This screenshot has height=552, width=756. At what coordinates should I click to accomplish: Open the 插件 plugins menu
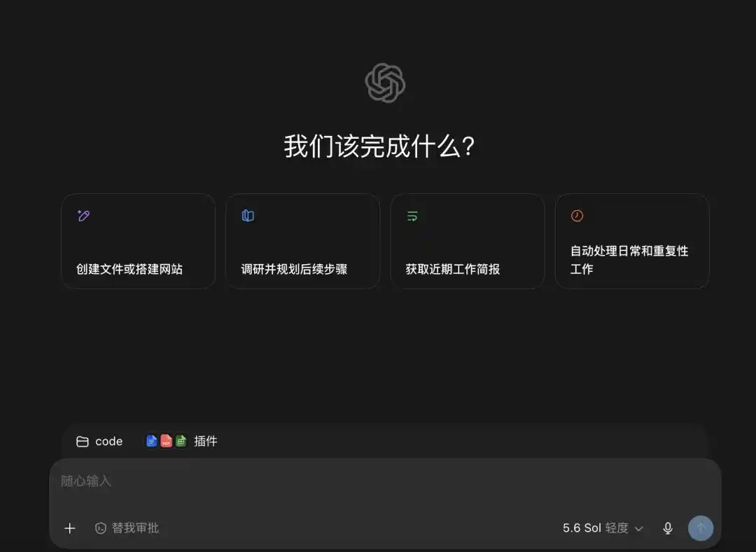pyautogui.click(x=182, y=441)
